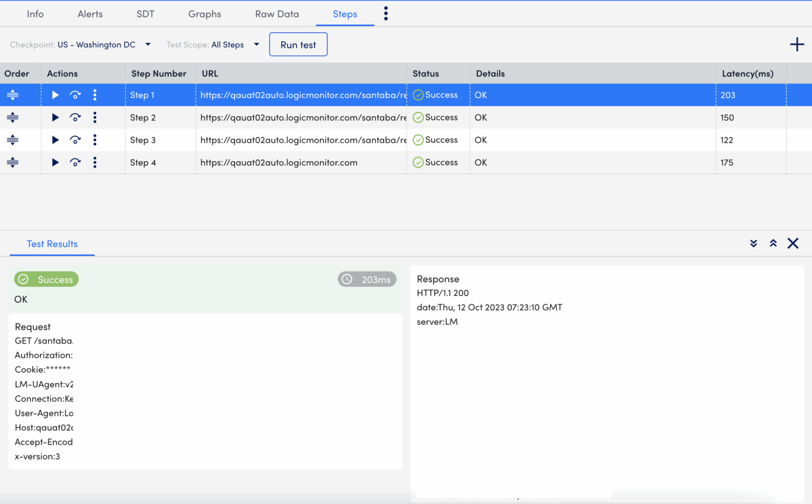Click the URL column header
This screenshot has height=504, width=812.
pyautogui.click(x=210, y=73)
